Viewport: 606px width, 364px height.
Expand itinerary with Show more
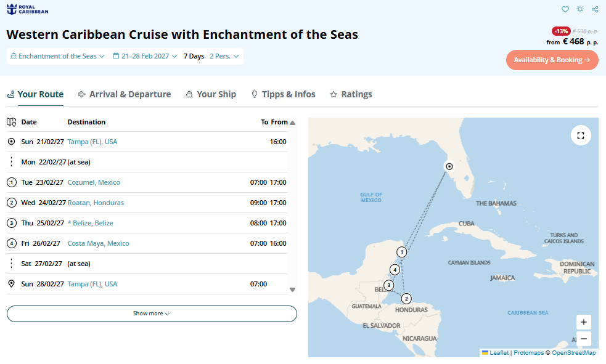point(152,313)
